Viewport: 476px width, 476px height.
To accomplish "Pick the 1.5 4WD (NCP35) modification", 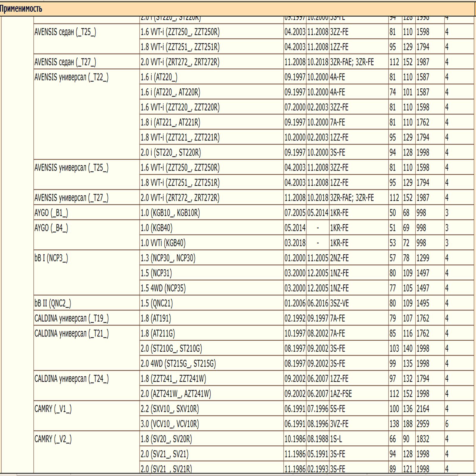I will tap(163, 288).
